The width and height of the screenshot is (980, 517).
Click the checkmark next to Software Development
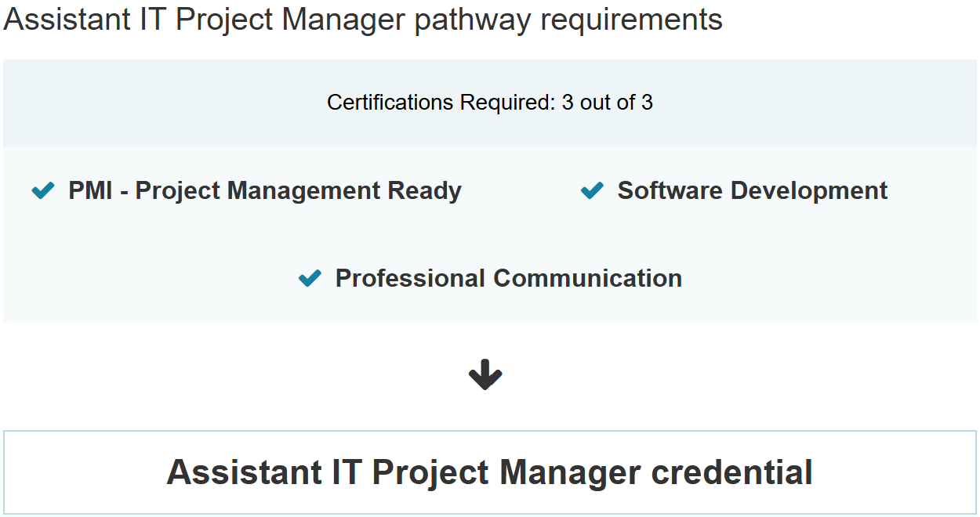point(592,190)
